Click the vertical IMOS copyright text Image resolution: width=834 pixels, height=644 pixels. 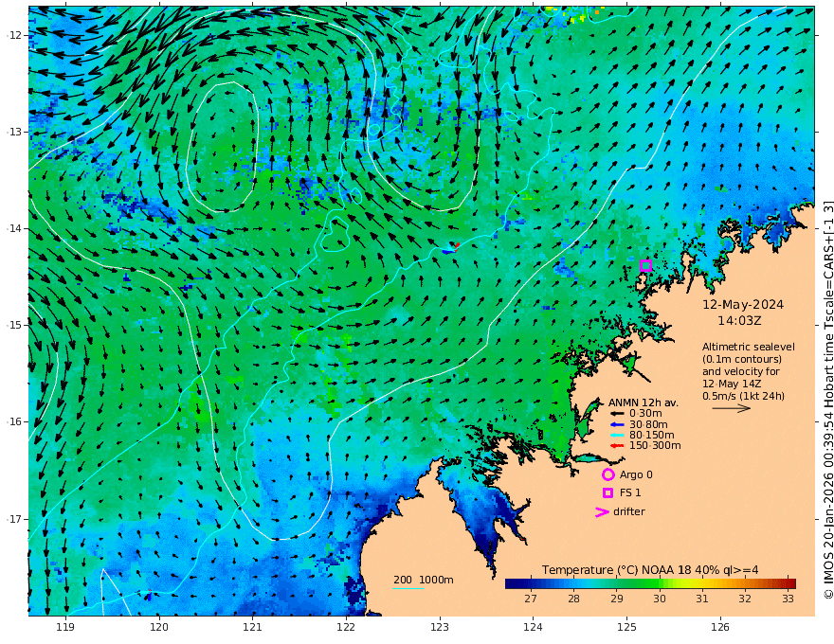pyautogui.click(x=827, y=400)
